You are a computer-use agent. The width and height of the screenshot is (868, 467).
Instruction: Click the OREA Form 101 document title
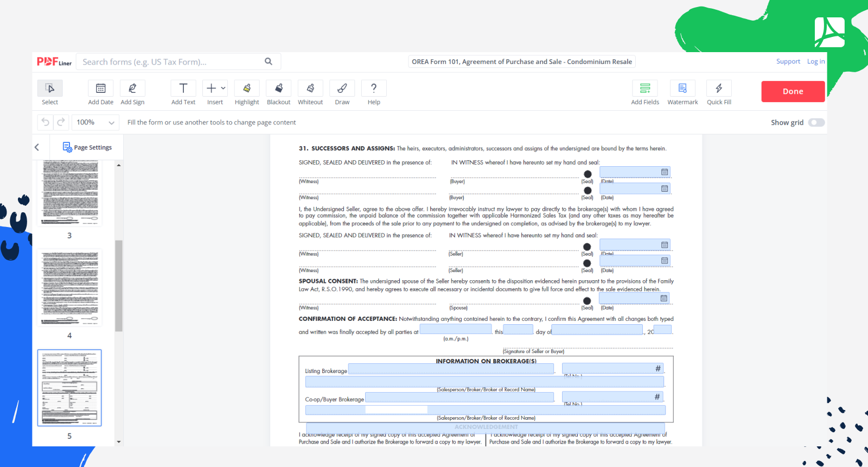521,61
